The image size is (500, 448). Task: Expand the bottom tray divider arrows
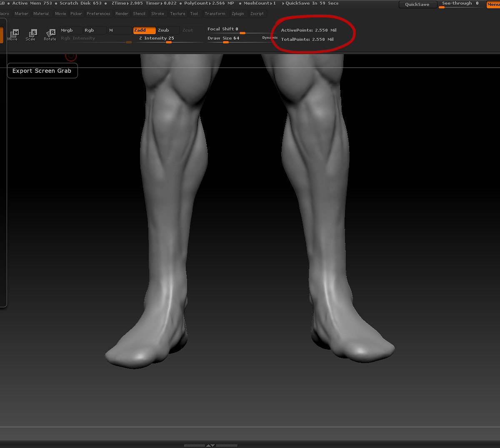coord(211,446)
